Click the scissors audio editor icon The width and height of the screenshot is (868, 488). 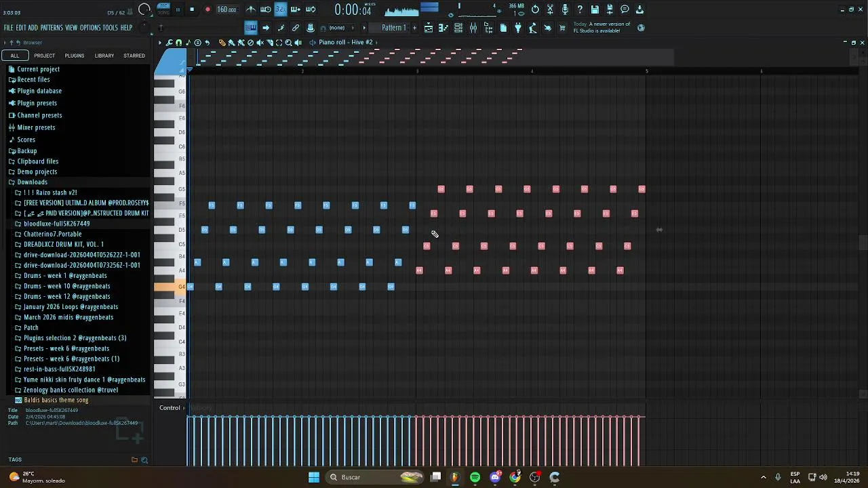[550, 9]
